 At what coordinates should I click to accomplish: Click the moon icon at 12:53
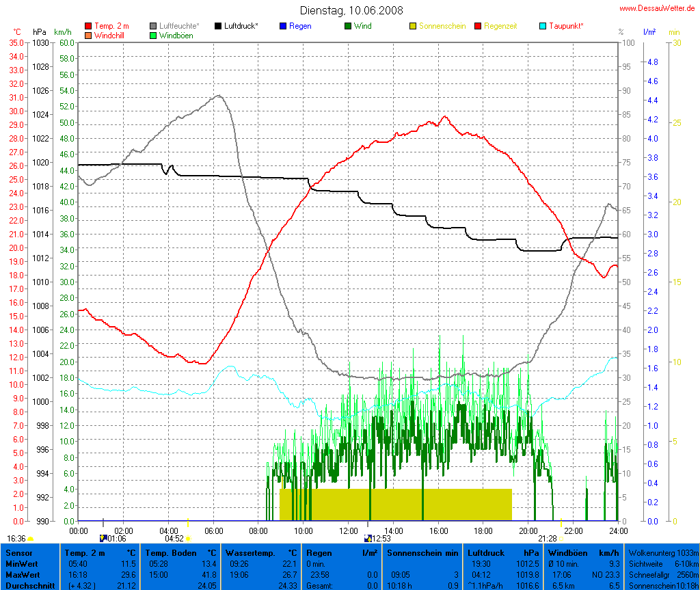(368, 538)
